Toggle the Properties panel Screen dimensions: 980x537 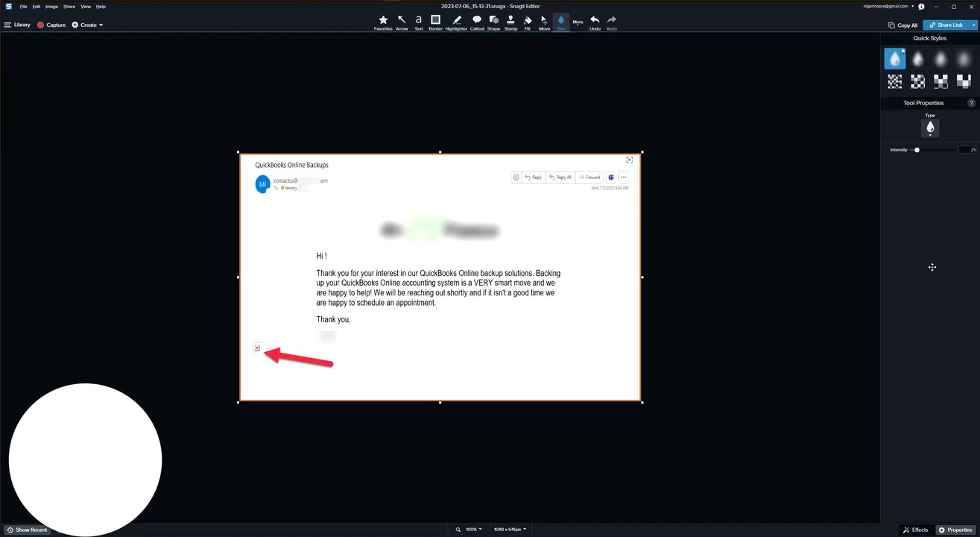pos(955,530)
